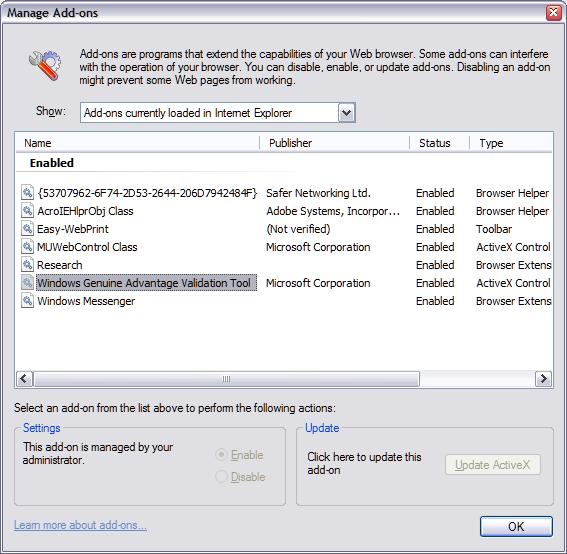
Task: Click the AcroIEHlprObj Class add-on icon
Action: [x=27, y=210]
